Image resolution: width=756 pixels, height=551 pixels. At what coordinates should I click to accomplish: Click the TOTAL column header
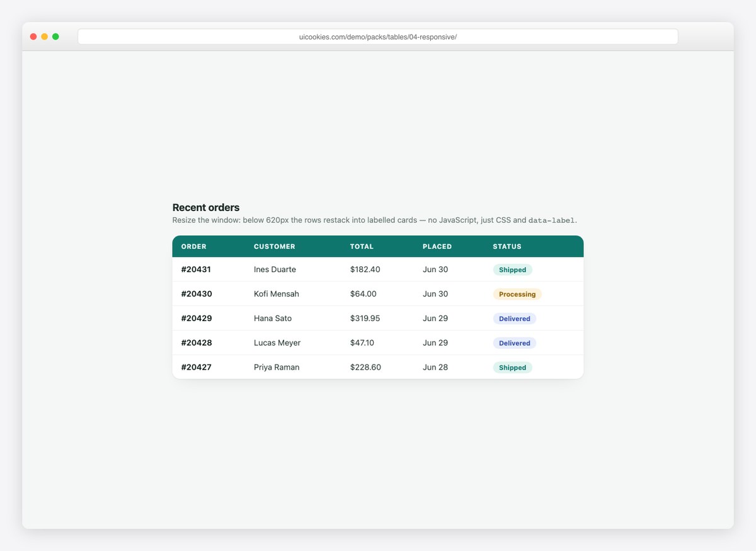tap(362, 247)
